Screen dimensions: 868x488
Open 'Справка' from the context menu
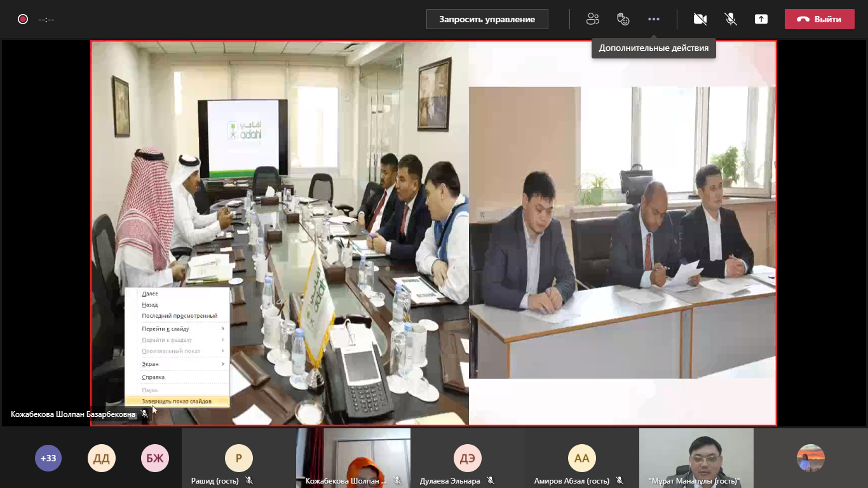153,377
